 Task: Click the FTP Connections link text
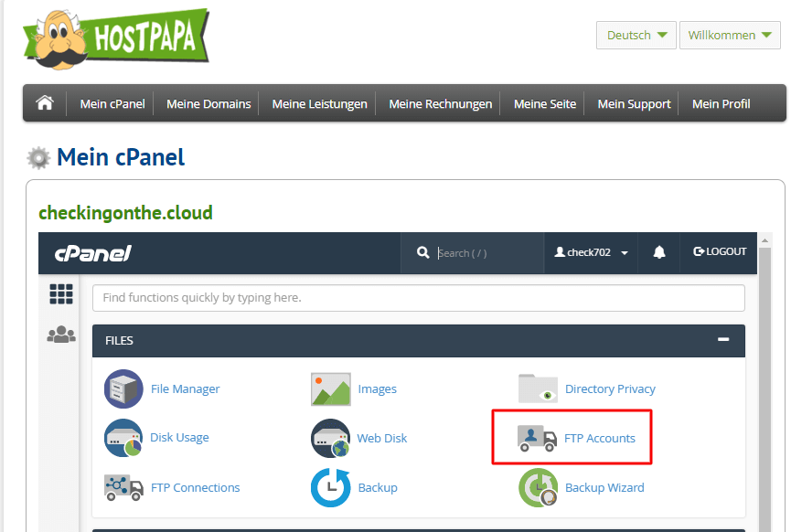(195, 487)
